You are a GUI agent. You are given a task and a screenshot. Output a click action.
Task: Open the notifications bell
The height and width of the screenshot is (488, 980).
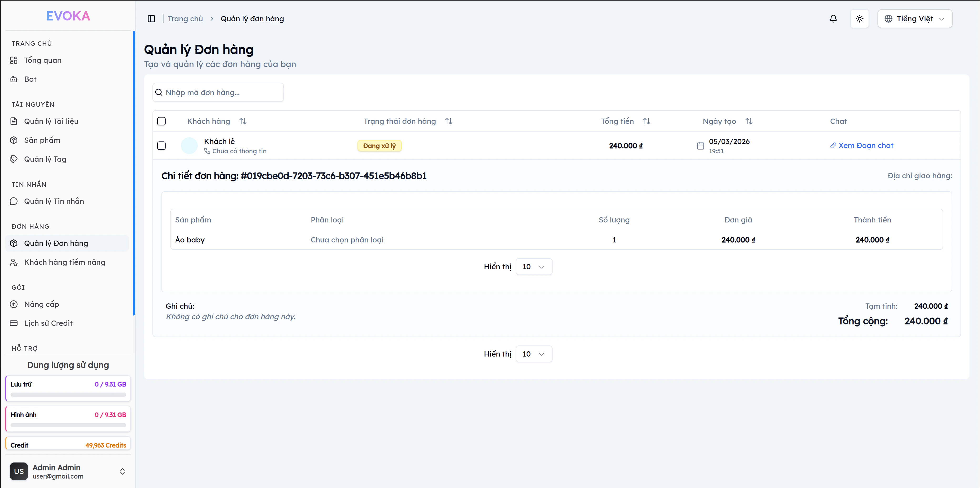833,19
